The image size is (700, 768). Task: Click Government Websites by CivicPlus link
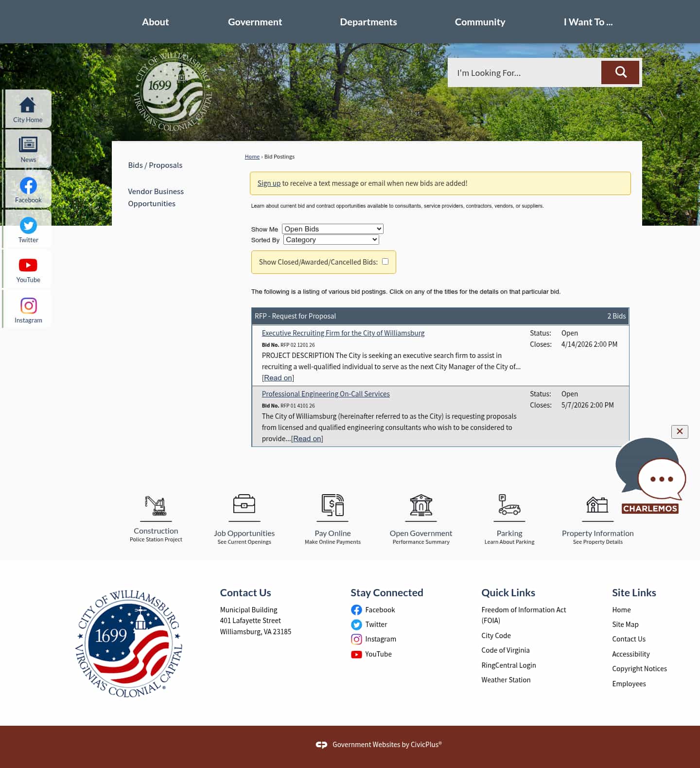coord(387,745)
